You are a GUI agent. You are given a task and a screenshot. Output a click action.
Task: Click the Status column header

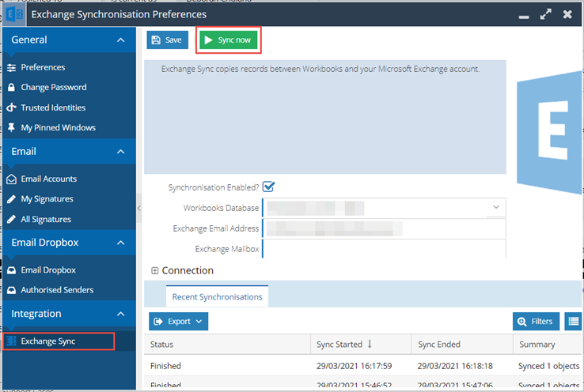pyautogui.click(x=227, y=345)
